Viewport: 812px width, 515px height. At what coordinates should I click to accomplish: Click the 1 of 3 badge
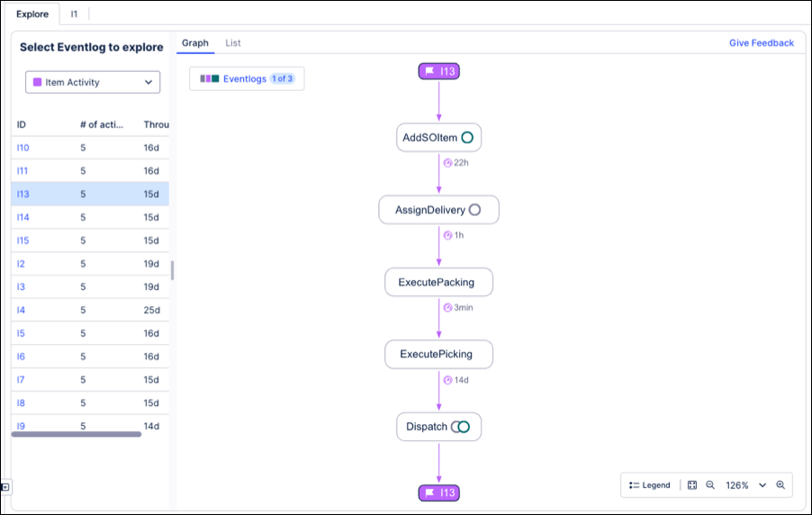point(283,78)
